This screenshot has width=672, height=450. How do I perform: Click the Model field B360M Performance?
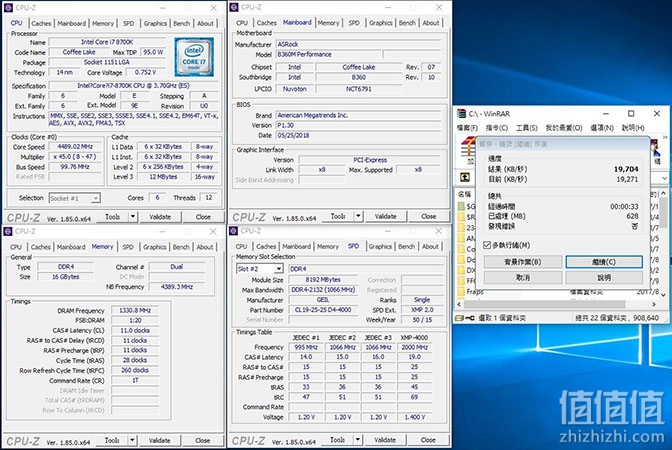pyautogui.click(x=328, y=54)
